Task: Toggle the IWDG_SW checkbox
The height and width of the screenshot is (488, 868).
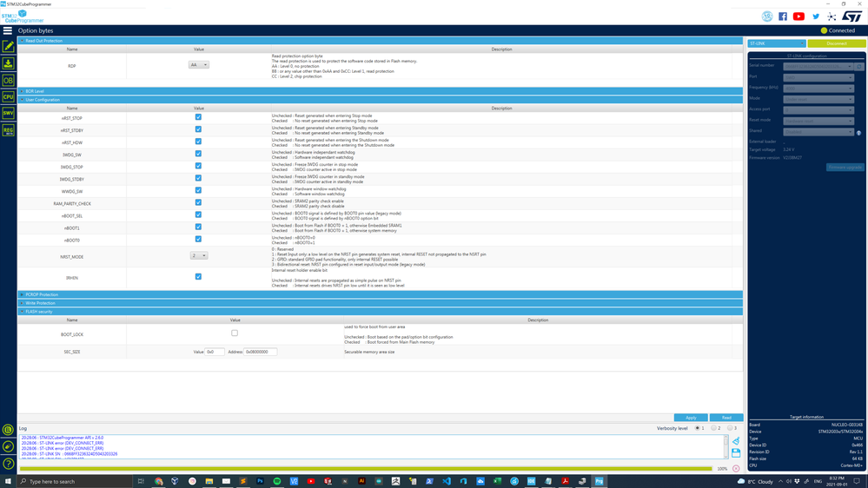Action: pyautogui.click(x=198, y=154)
